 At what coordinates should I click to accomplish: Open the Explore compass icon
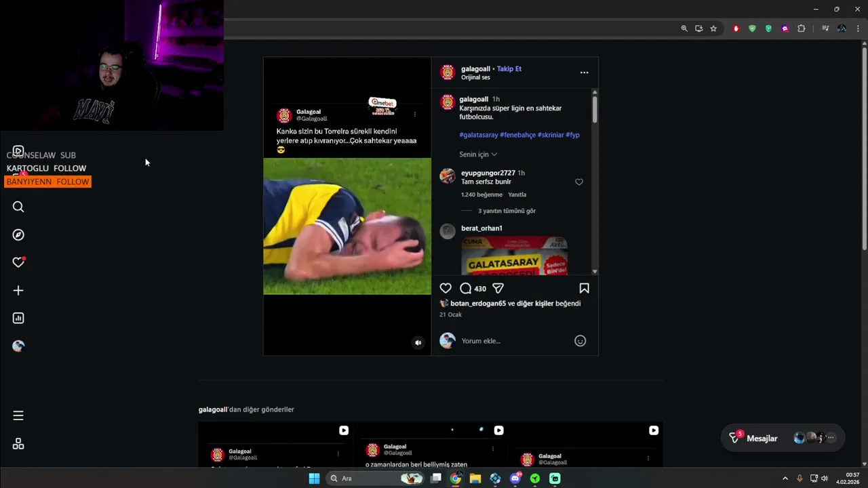tap(18, 235)
